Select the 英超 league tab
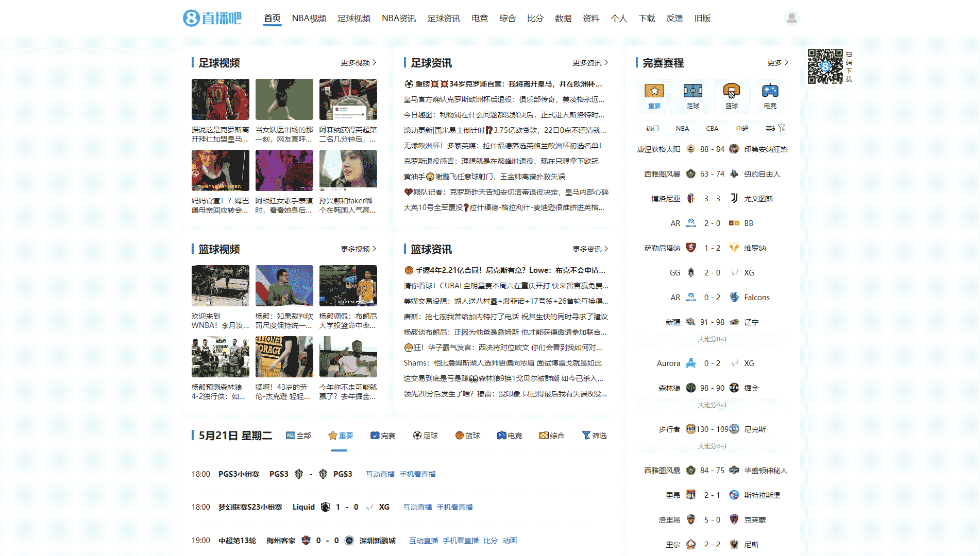Viewport: 980px width, 556px height. coord(770,128)
